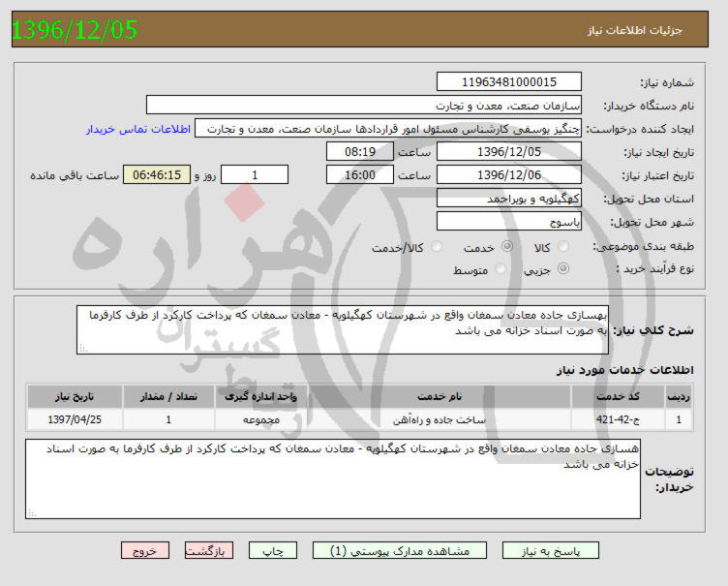Viewport: 728px width, 586px height.
Task: Click validity time field 16:00
Action: 360,174
